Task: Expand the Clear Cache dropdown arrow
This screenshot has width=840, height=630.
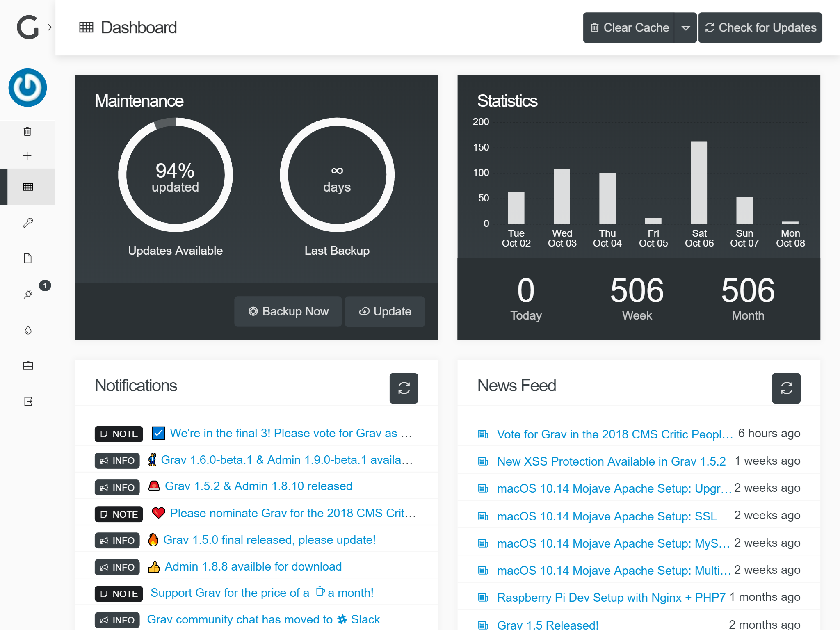Action: pos(685,28)
